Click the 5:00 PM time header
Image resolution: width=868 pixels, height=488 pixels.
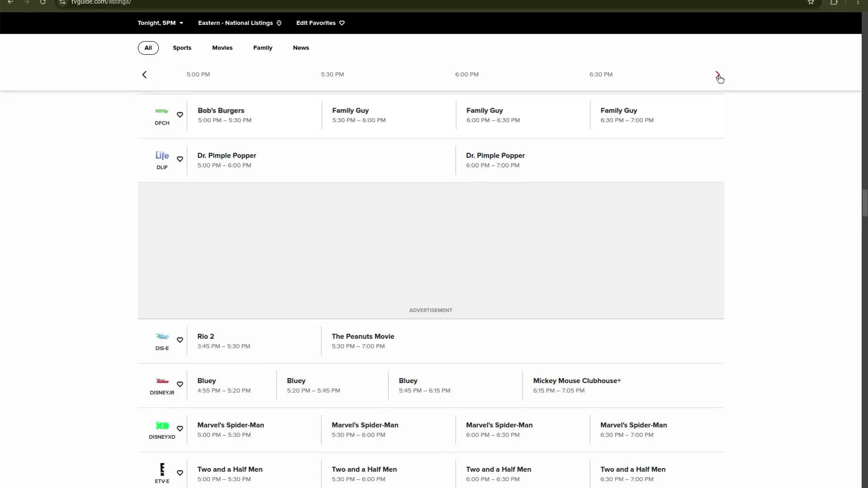pos(198,75)
